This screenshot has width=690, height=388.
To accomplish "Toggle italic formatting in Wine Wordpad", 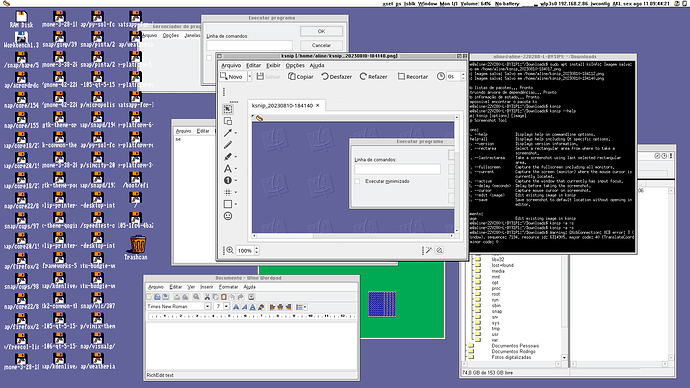I will (244, 307).
